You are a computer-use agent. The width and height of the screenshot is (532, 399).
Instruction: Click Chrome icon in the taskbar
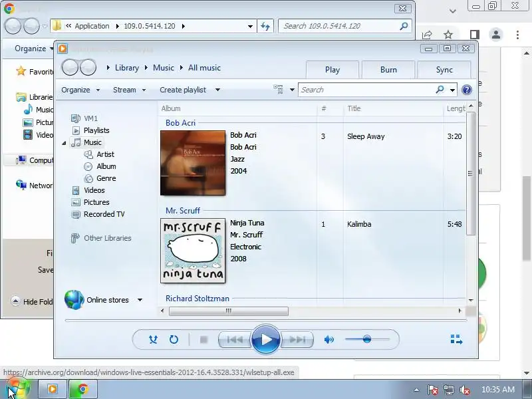pyautogui.click(x=83, y=389)
